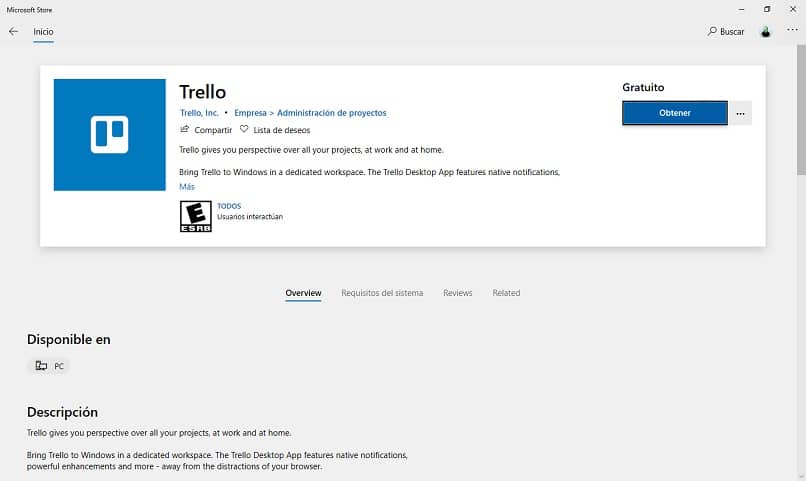Select the Overview tab
The image size is (806, 481).
(x=303, y=293)
